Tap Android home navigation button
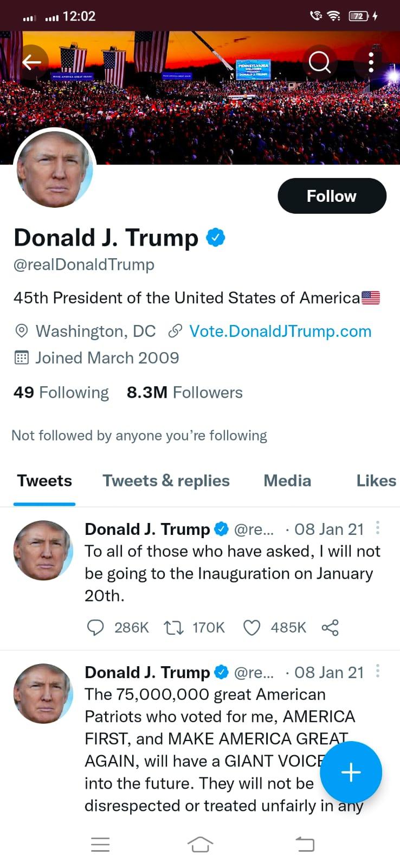 (200, 844)
